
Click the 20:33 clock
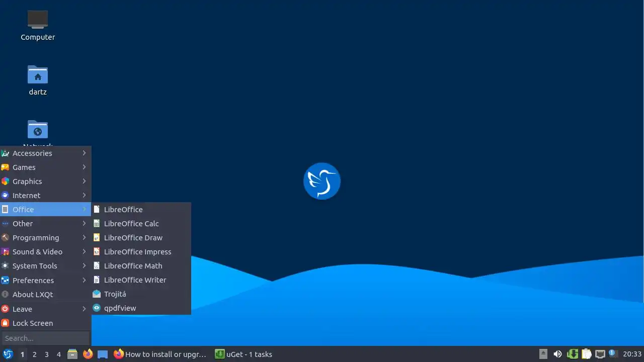632,354
